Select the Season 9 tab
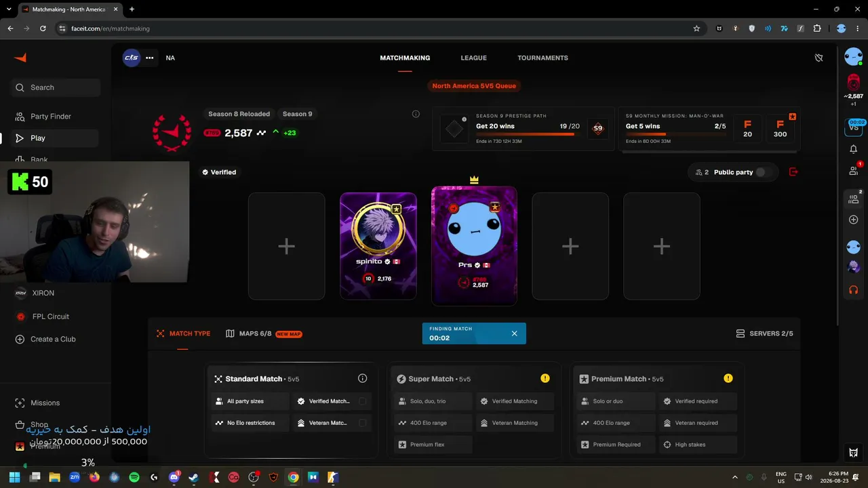The image size is (868, 488). coord(297,114)
